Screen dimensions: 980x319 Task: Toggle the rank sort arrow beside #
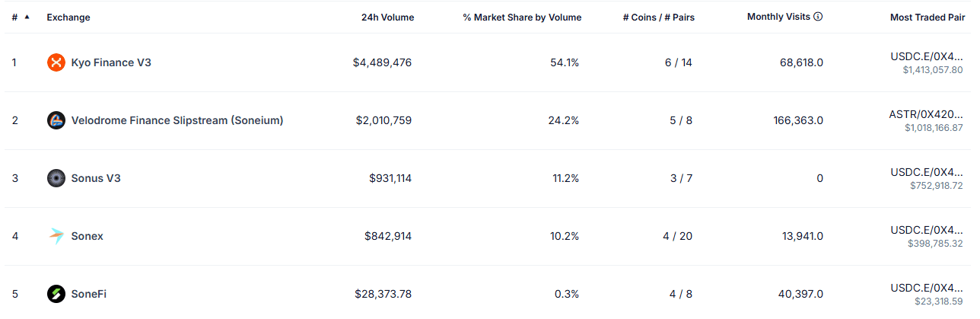tap(27, 17)
